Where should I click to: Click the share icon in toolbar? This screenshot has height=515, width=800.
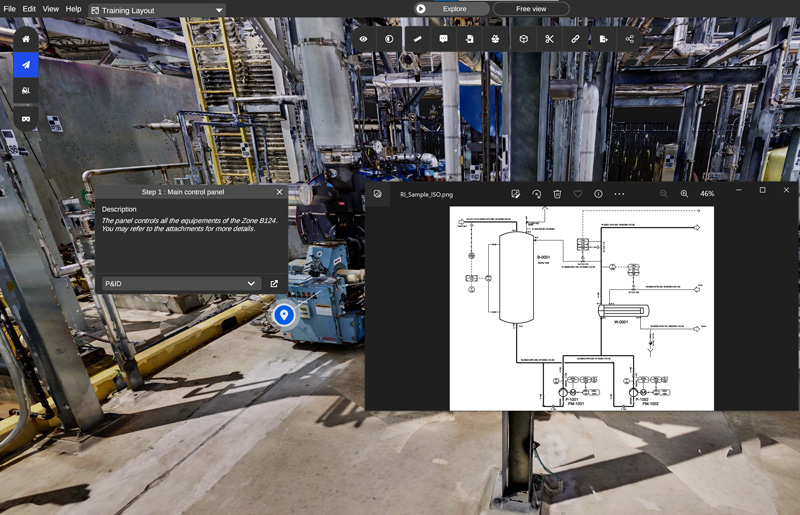(x=630, y=39)
